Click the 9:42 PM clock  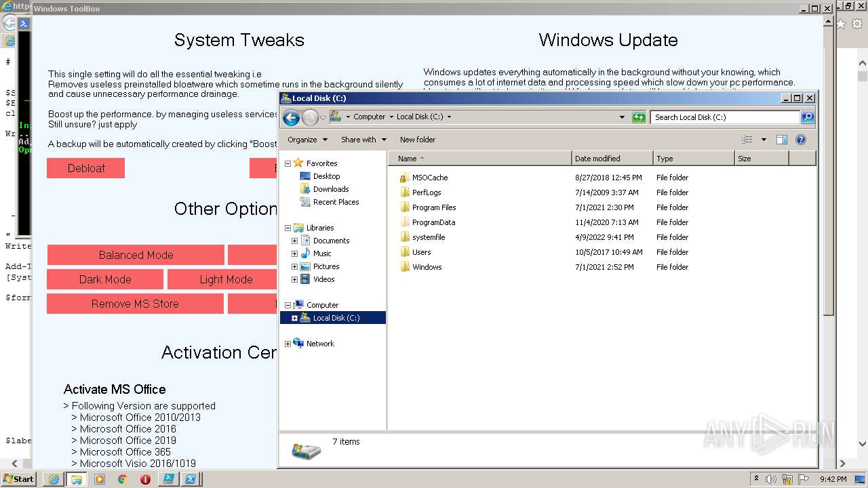[833, 479]
